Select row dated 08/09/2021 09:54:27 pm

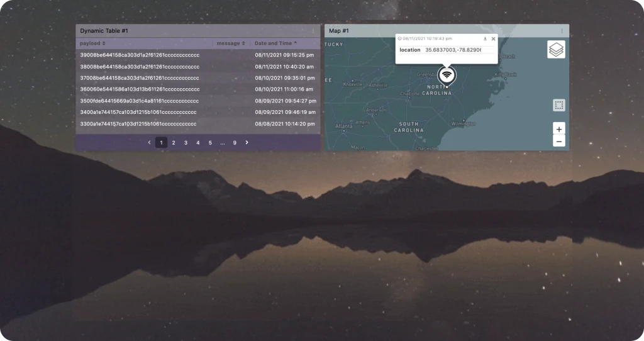[x=198, y=101]
